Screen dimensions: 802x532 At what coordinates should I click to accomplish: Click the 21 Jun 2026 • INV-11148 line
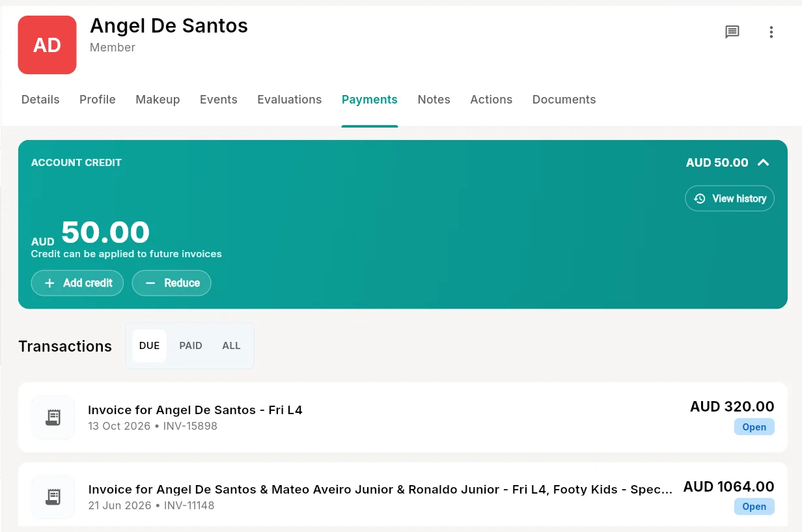(x=151, y=506)
